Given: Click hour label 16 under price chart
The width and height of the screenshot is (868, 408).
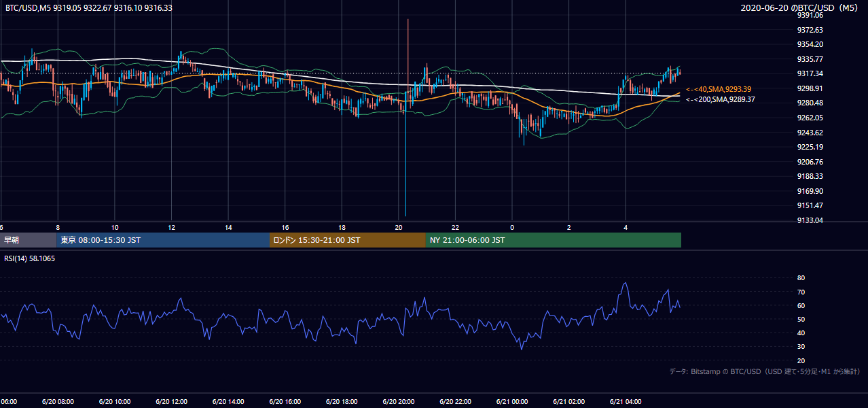Looking at the screenshot, I should tap(285, 227).
